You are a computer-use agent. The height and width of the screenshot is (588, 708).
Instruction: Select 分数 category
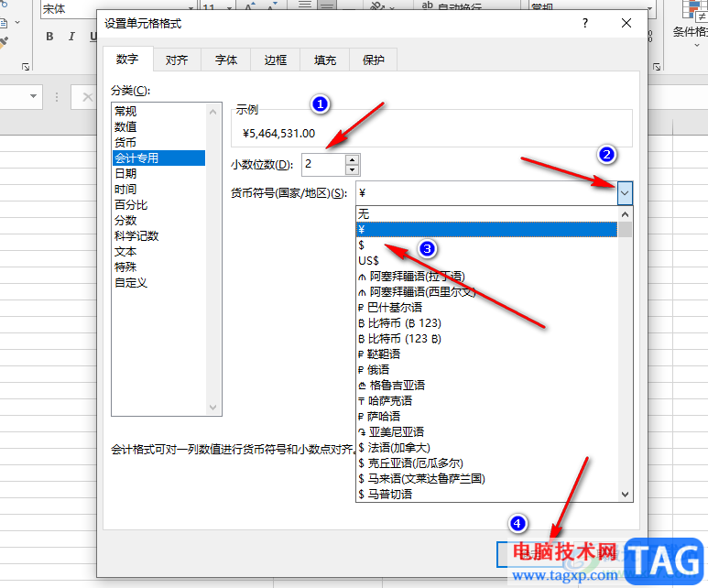pyautogui.click(x=158, y=221)
